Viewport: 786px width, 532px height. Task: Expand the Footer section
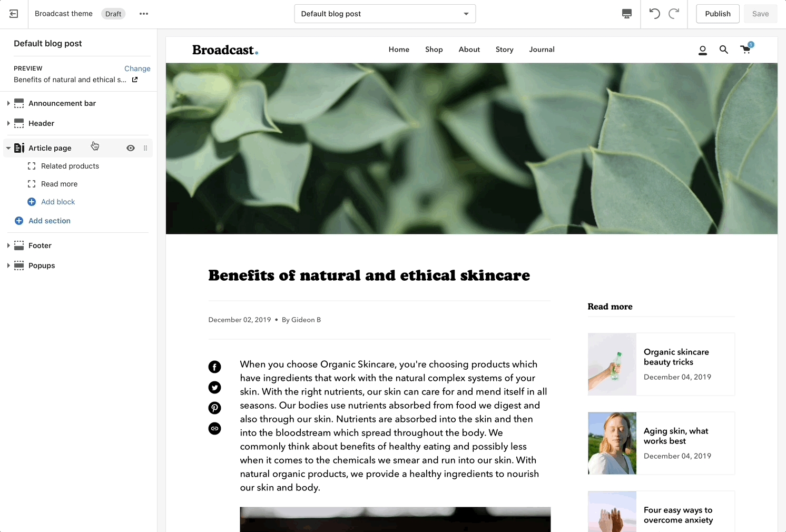(8, 245)
